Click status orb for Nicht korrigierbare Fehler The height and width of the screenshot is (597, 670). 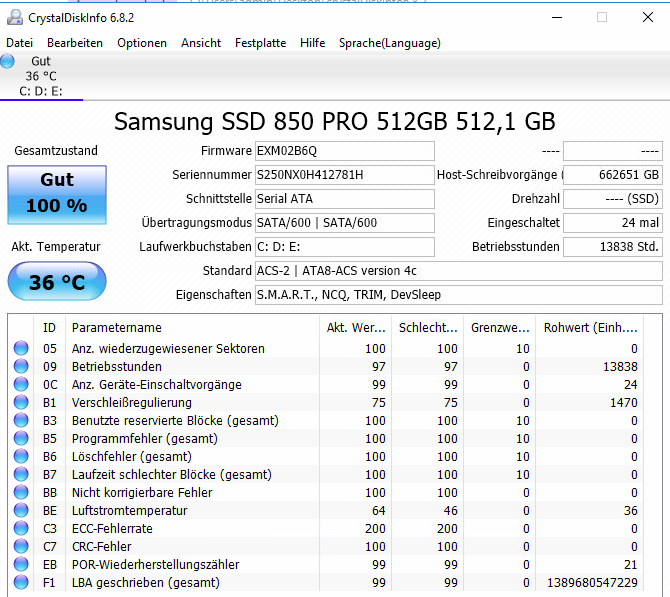[21, 492]
